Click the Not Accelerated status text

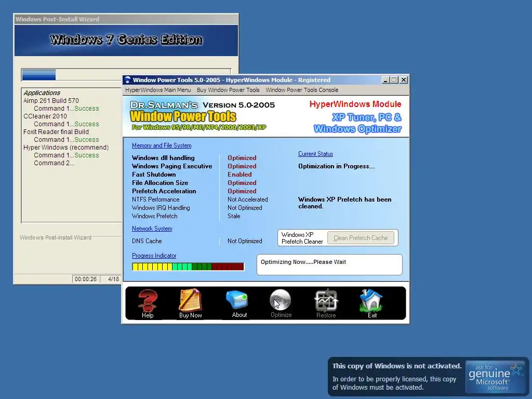click(248, 199)
